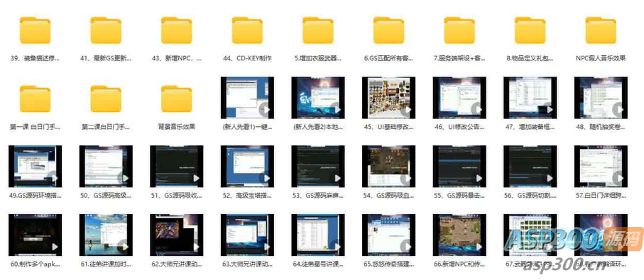Image resolution: width=644 pixels, height=280 pixels.
Task: Select the 66.新增NPC和传 video thumbnail
Action: 459,235
